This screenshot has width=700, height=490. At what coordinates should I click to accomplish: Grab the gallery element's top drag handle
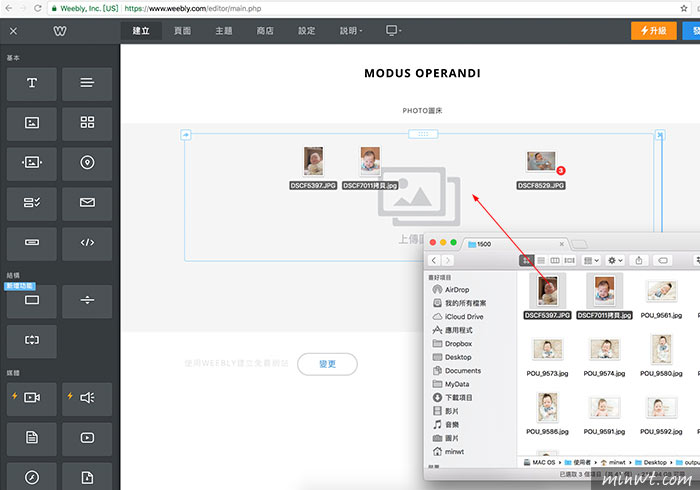(423, 134)
